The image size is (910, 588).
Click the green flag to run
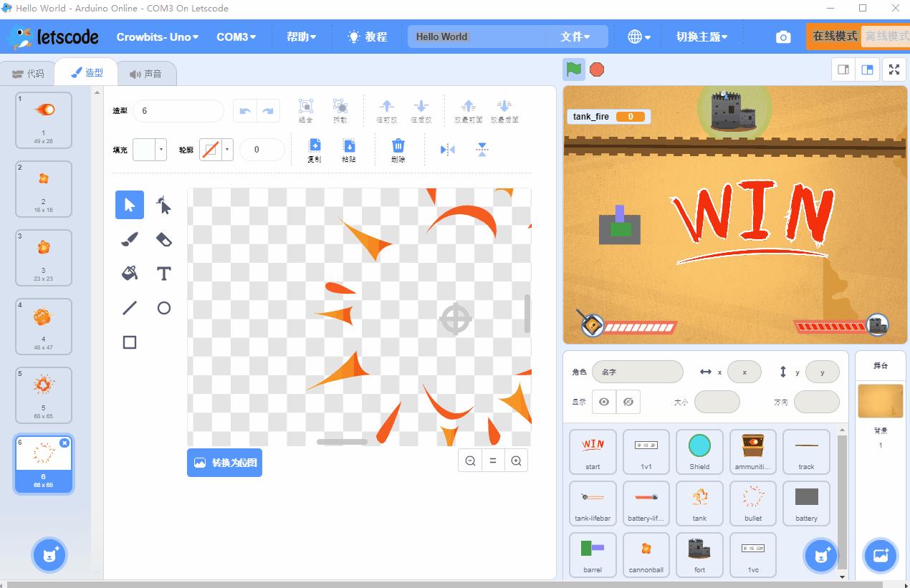(x=574, y=69)
